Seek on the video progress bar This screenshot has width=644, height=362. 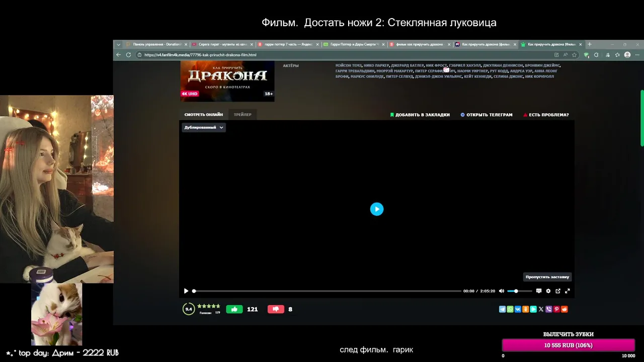coord(327,291)
